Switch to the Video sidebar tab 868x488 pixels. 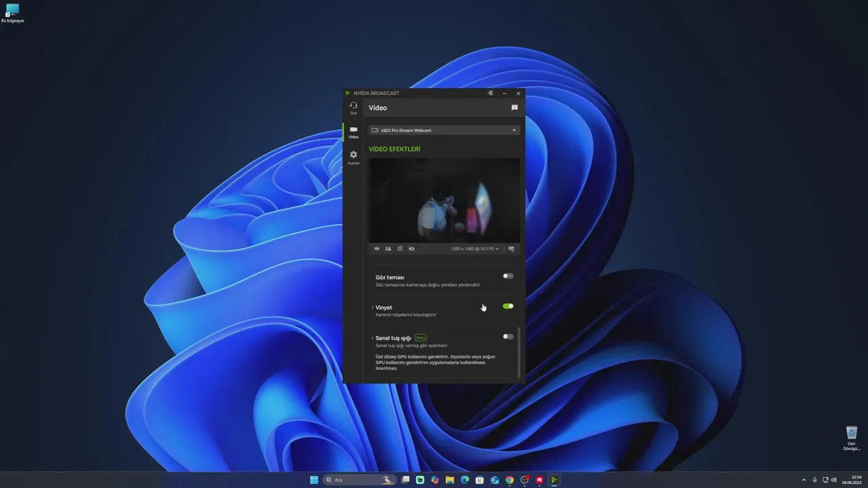click(x=353, y=132)
